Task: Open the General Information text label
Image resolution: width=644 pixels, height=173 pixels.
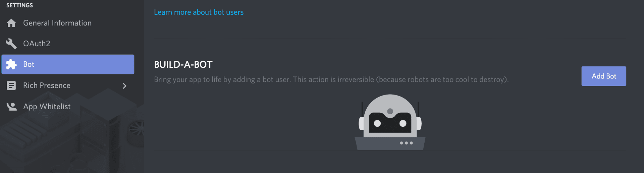Action: (x=57, y=23)
